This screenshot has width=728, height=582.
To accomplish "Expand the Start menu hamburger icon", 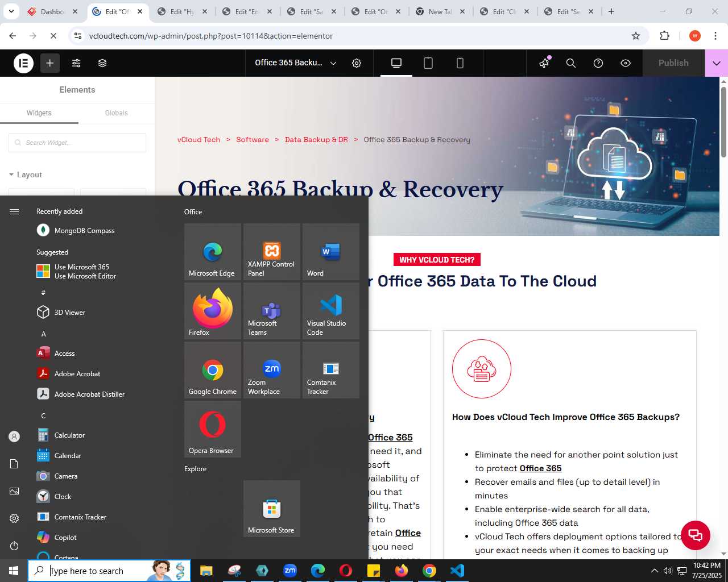I will (x=14, y=211).
